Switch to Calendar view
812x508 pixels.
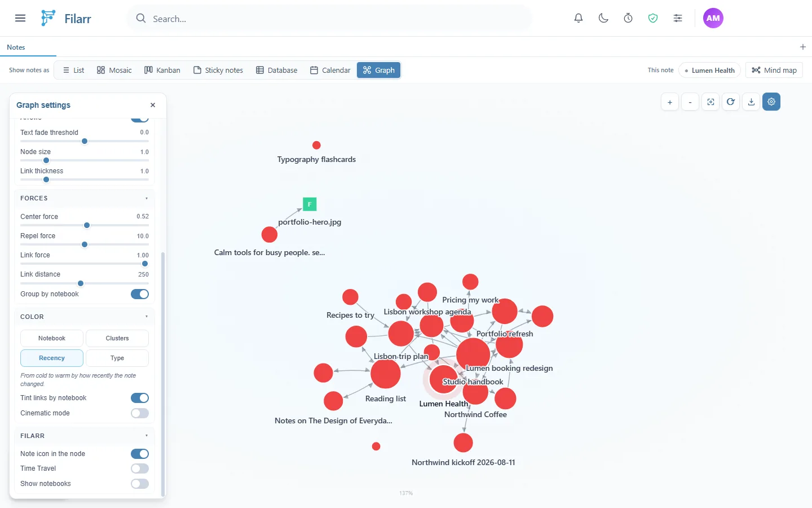(330, 70)
